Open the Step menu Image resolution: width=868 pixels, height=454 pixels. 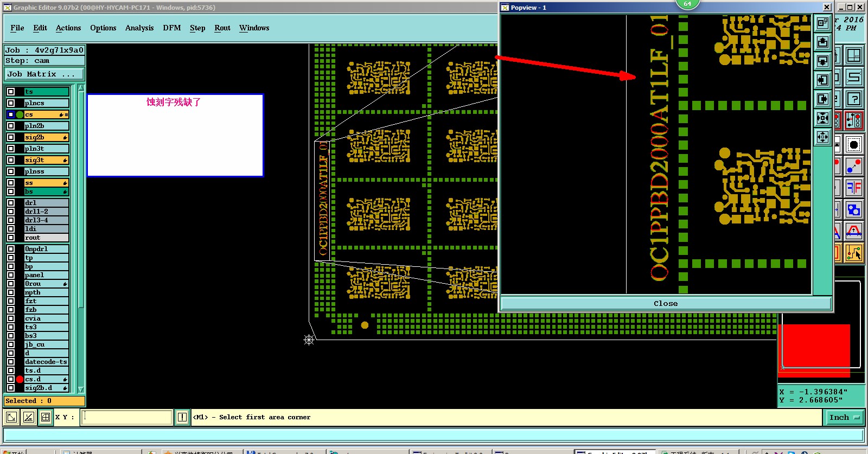pyautogui.click(x=197, y=28)
